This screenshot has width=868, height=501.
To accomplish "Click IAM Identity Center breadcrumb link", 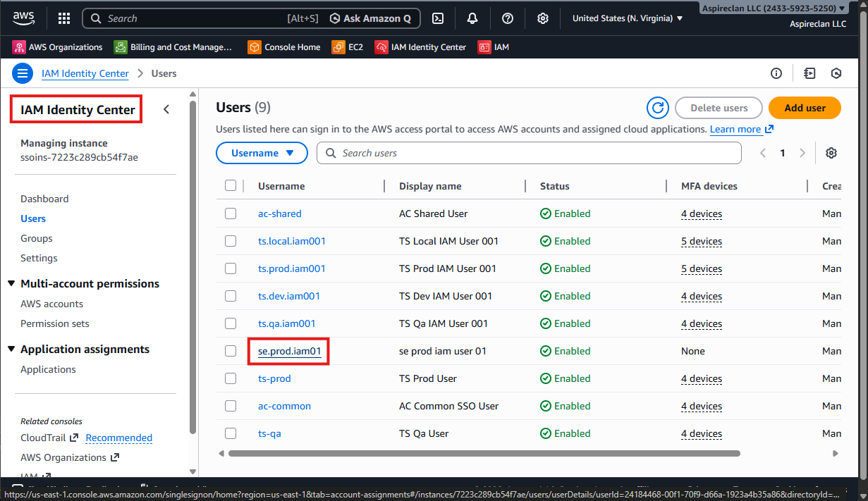I will point(85,73).
